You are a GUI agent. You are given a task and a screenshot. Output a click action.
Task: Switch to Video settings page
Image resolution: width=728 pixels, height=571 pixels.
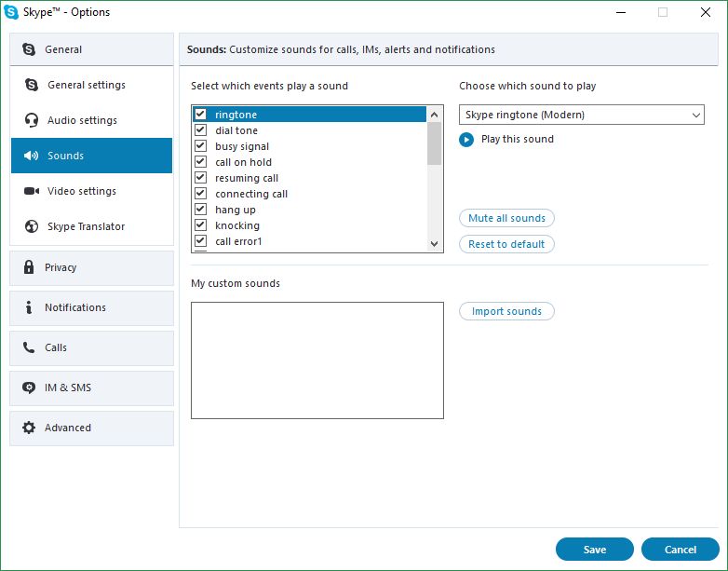(91, 191)
